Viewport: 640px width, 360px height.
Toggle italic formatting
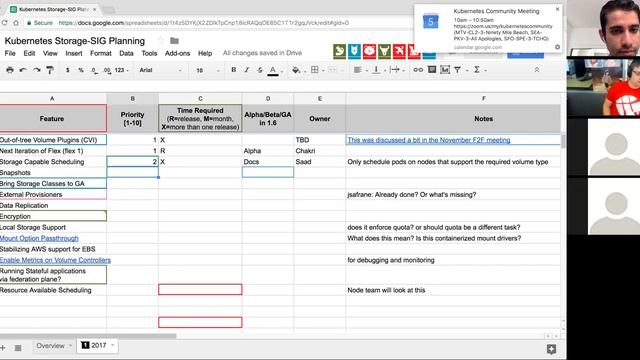[x=247, y=70]
